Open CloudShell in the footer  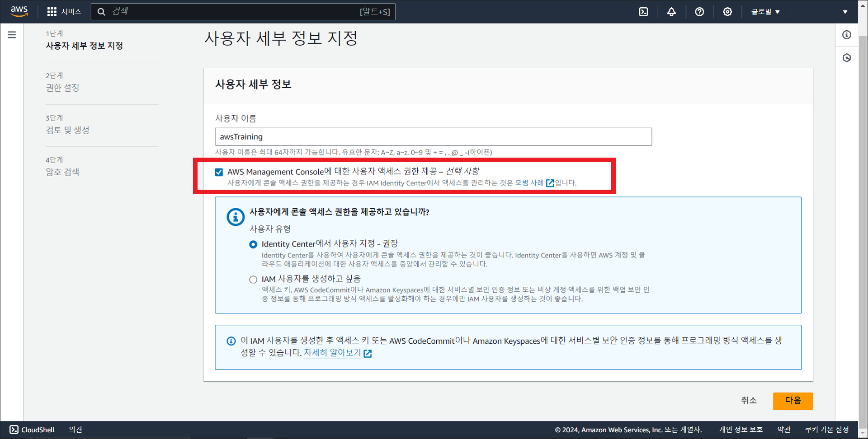(32, 430)
